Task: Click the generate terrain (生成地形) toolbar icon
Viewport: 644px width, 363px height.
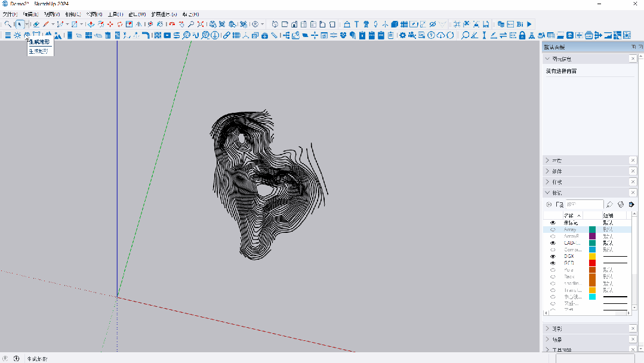Action: click(x=27, y=35)
